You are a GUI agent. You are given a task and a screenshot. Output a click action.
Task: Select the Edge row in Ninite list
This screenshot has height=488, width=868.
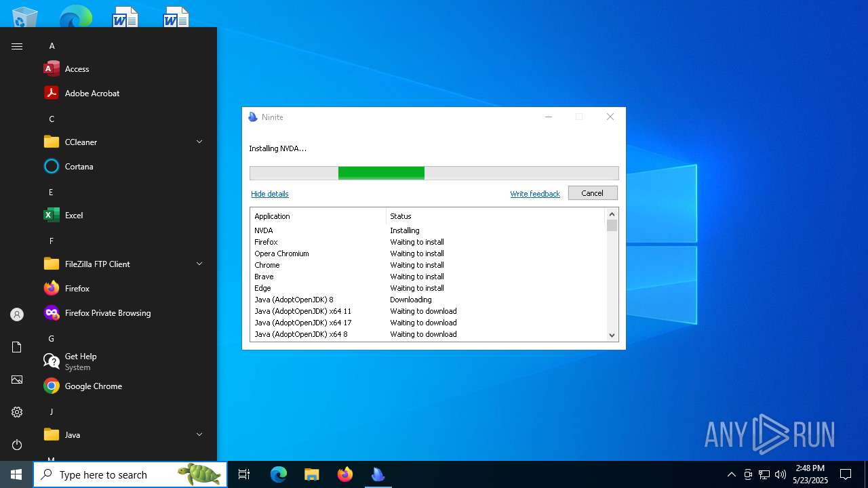pos(428,288)
